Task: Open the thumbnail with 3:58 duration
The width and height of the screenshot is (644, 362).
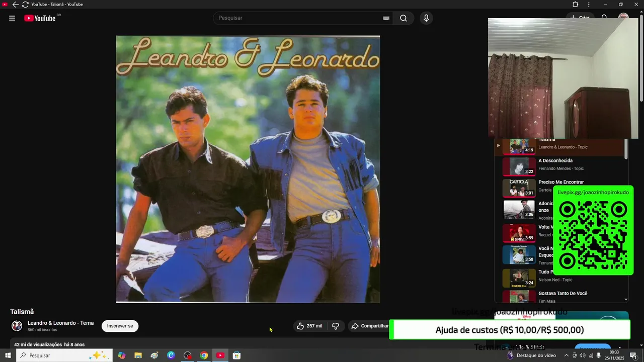Action: [519, 254]
